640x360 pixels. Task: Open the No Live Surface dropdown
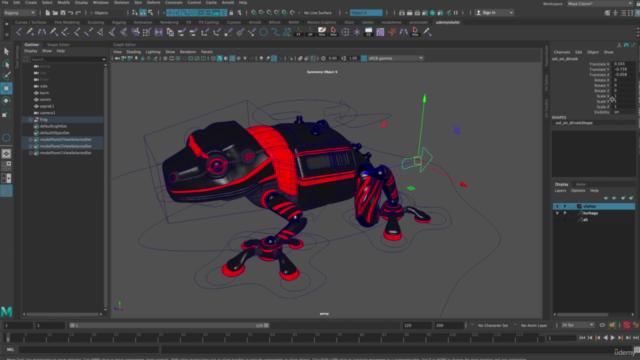click(318, 13)
